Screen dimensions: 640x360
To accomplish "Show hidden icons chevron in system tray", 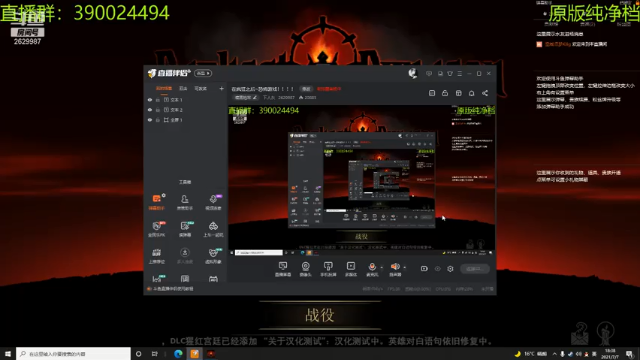I will pos(554,354).
